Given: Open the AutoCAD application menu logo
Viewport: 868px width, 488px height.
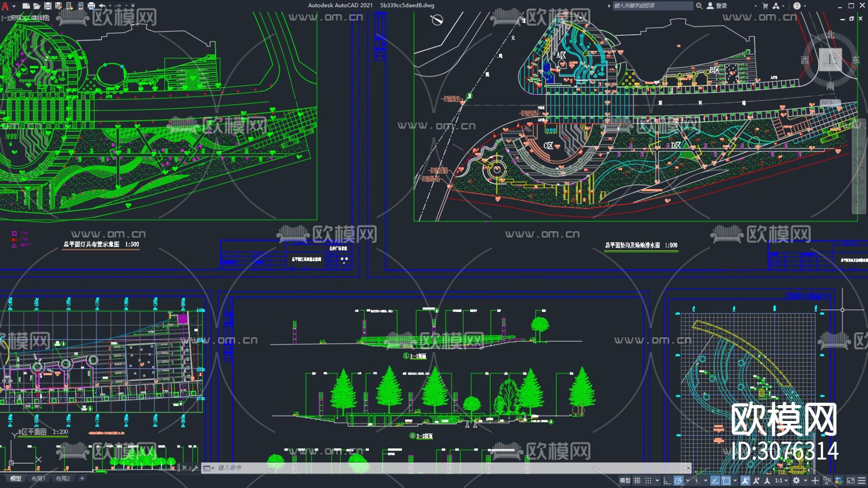Looking at the screenshot, I should pyautogui.click(x=5, y=6).
